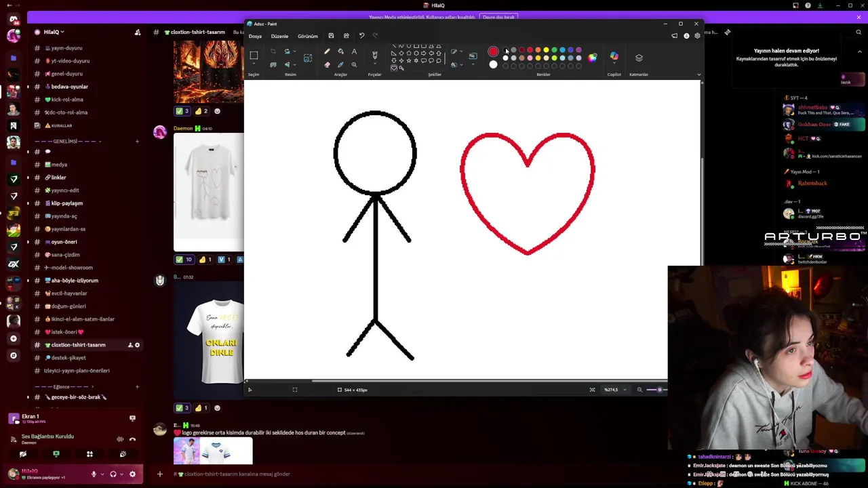Disconnect from the voice call
Screen dimensions: 868x488
(x=132, y=439)
